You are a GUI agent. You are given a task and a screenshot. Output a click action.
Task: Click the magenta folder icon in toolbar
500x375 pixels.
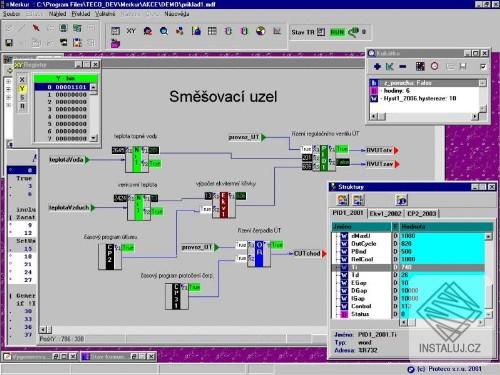point(115,43)
